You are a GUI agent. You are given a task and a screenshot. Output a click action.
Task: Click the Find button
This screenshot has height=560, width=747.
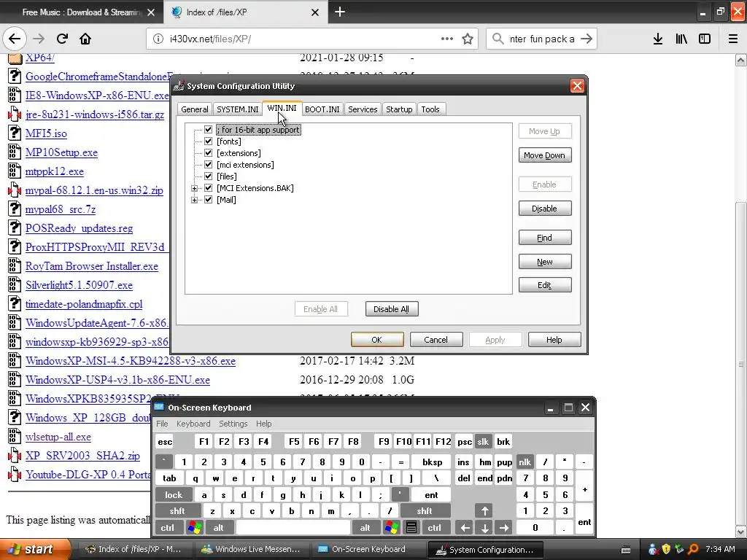pyautogui.click(x=544, y=238)
